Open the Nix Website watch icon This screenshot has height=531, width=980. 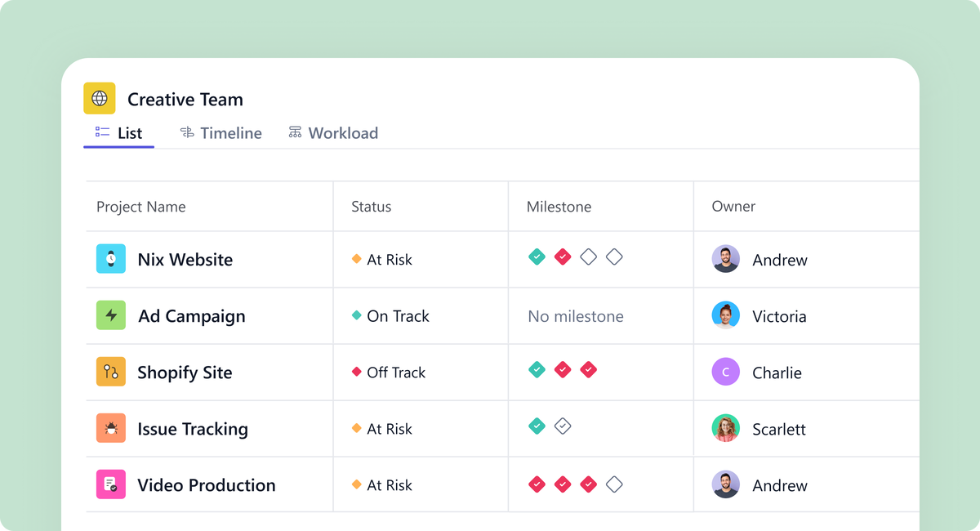(111, 259)
